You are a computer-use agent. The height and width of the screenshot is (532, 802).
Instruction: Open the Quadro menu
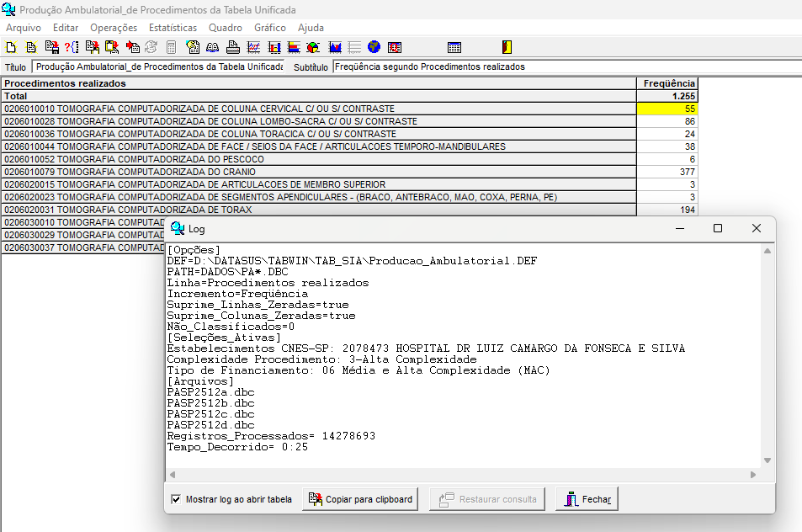point(226,28)
